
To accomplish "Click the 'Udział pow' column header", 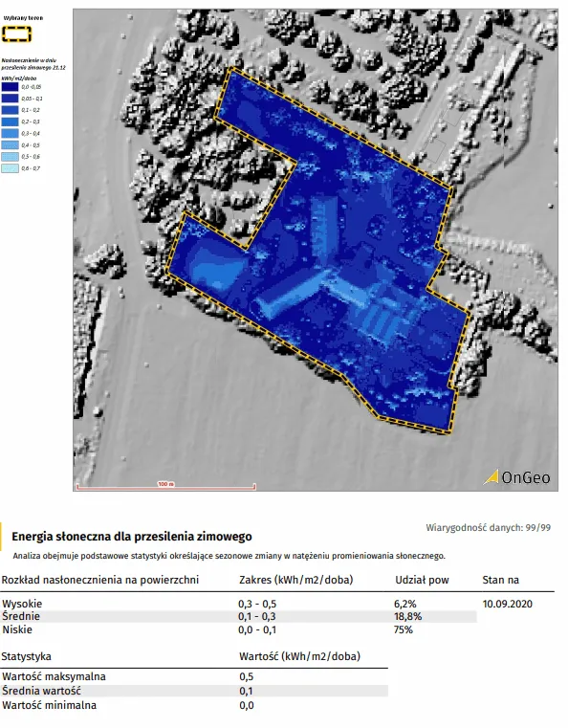I will pyautogui.click(x=422, y=580).
